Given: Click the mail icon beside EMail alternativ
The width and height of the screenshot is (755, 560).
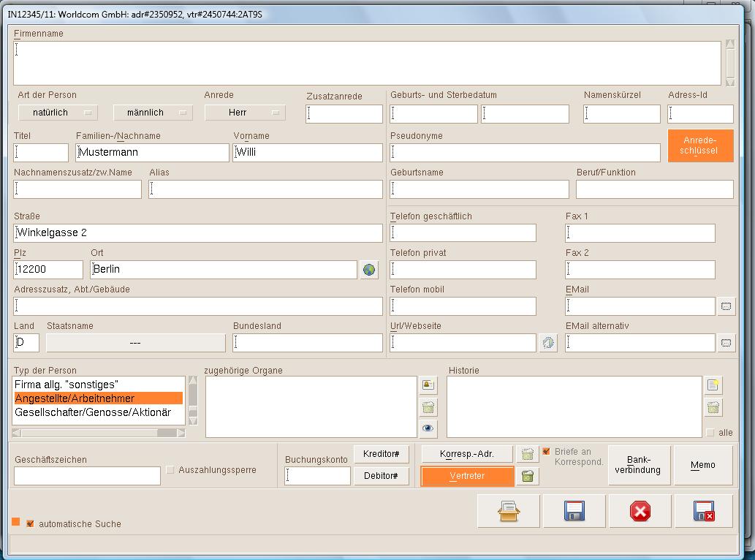Looking at the screenshot, I should (726, 343).
